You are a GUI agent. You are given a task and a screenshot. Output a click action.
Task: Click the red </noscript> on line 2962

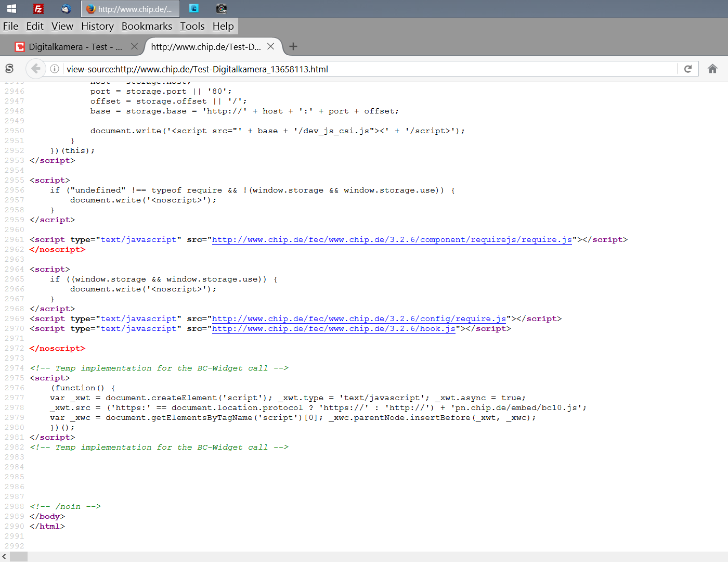[57, 249]
